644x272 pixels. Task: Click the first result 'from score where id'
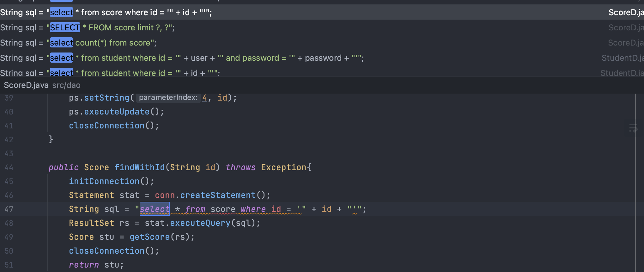click(126, 13)
